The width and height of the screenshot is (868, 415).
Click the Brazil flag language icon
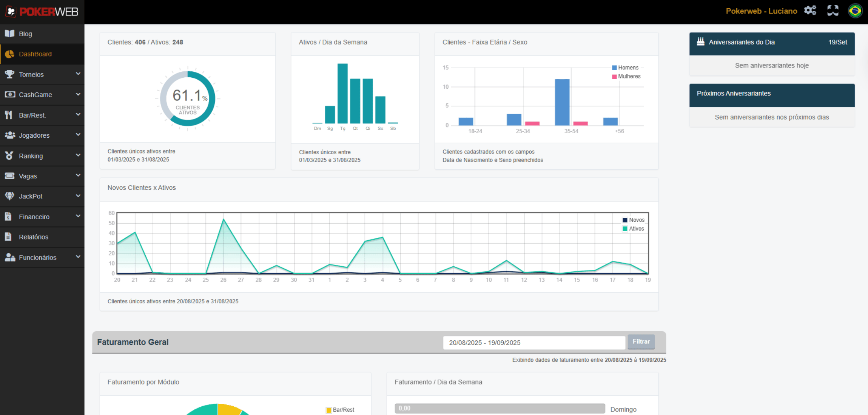pyautogui.click(x=855, y=11)
